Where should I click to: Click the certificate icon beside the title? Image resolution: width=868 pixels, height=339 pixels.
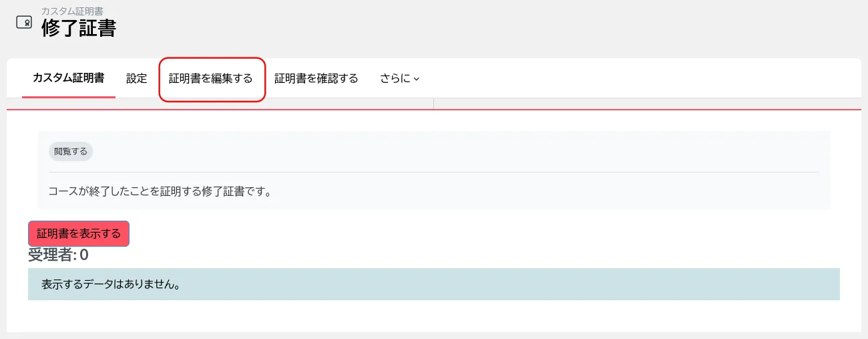pos(24,22)
